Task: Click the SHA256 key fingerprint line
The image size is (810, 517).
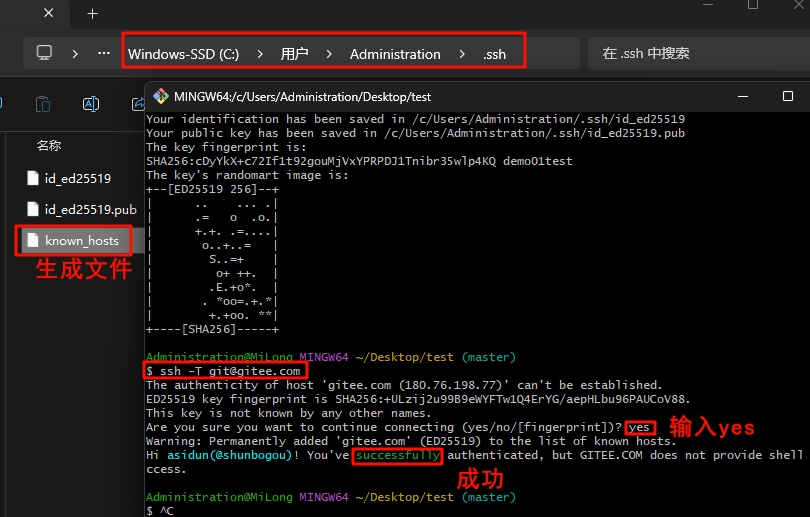Action: (x=359, y=161)
